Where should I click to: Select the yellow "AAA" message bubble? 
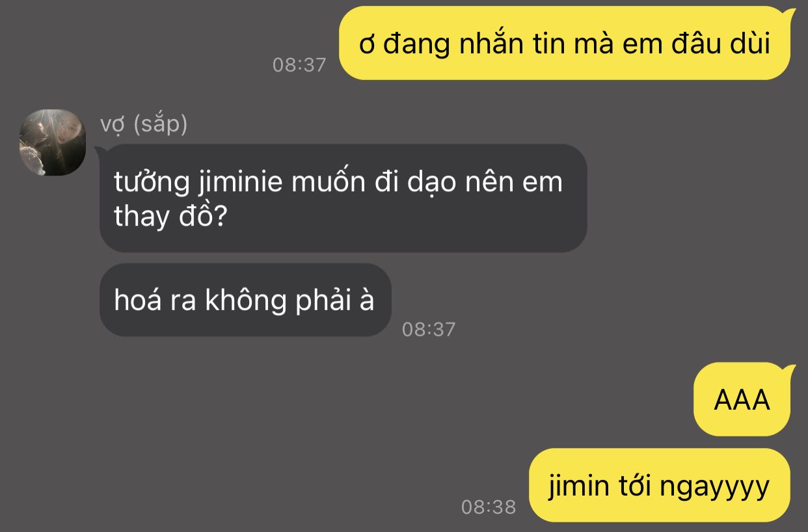[x=742, y=399]
